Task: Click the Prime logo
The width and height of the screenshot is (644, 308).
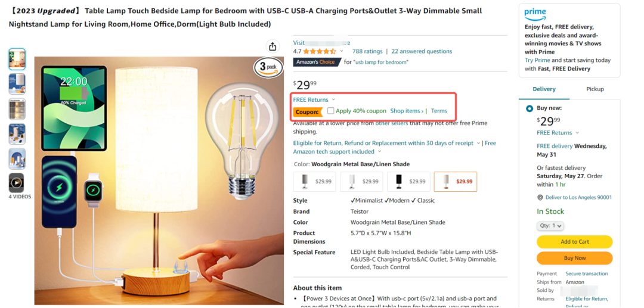Action: tap(535, 13)
